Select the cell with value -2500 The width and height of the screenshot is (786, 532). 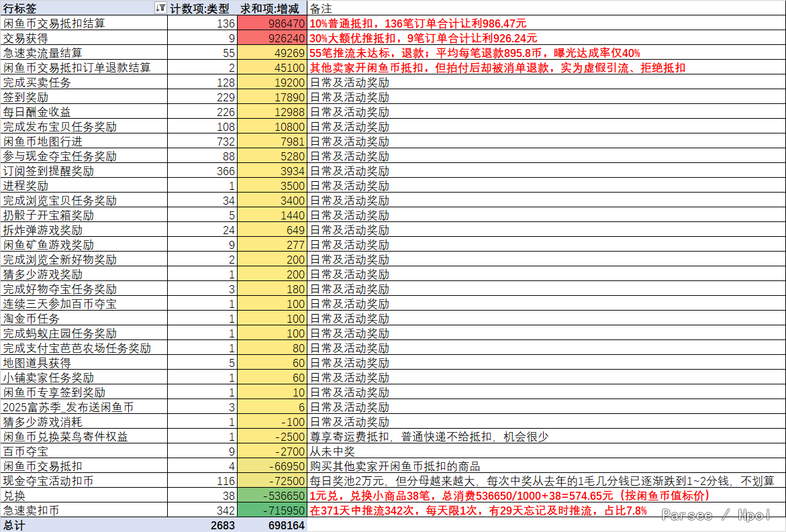[272, 437]
